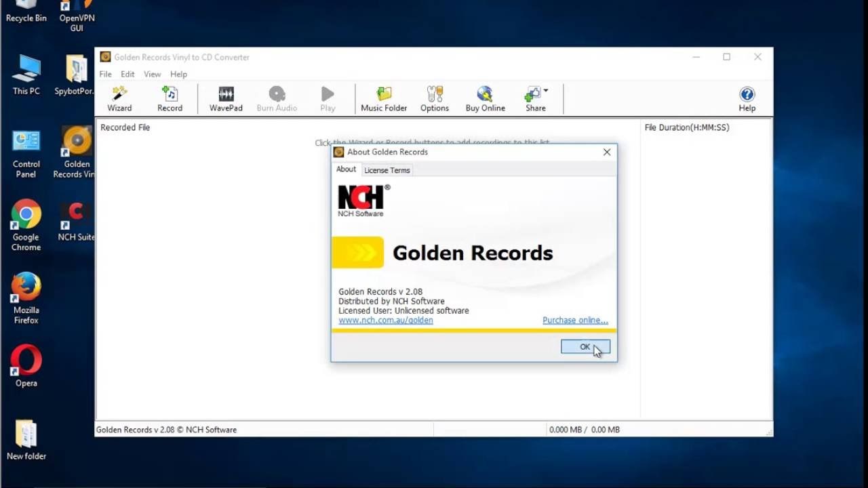Select the Google Chrome desktop icon
The image size is (868, 488).
click(x=26, y=226)
